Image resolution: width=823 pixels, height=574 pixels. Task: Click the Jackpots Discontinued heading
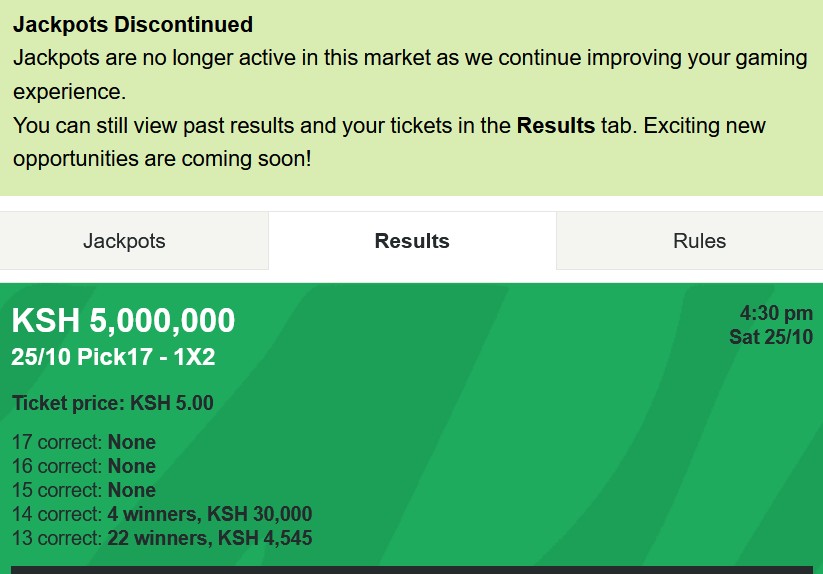point(133,24)
